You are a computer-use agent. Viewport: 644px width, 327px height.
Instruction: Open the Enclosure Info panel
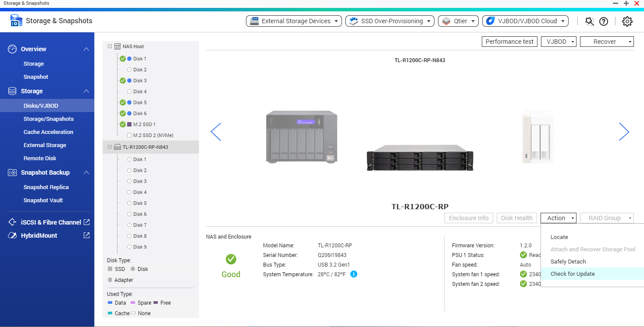(469, 218)
